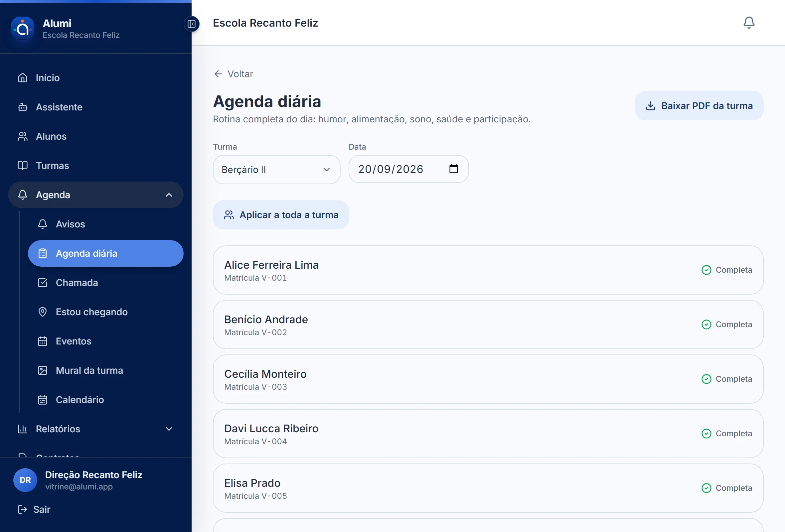This screenshot has width=785, height=532.
Task: Click the Eventos calendar icon
Action: click(x=43, y=341)
